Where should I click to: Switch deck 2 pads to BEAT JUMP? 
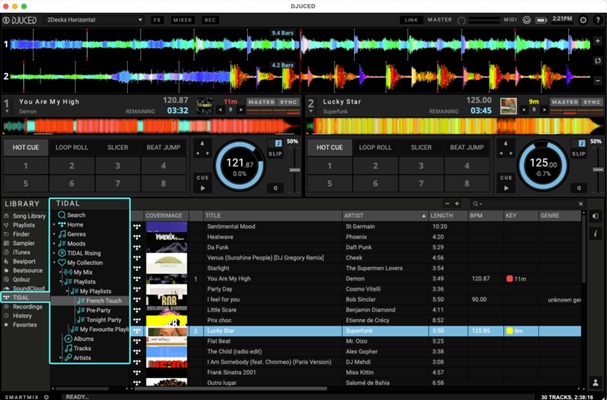click(x=467, y=148)
